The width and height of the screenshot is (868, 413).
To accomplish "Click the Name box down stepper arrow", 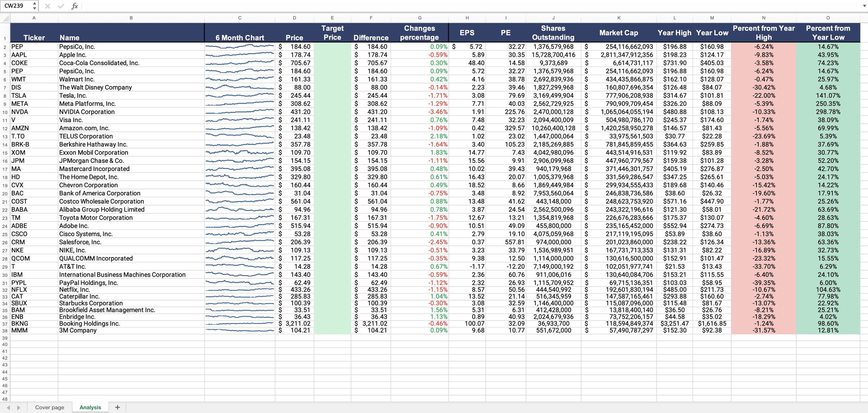I will click(34, 8).
